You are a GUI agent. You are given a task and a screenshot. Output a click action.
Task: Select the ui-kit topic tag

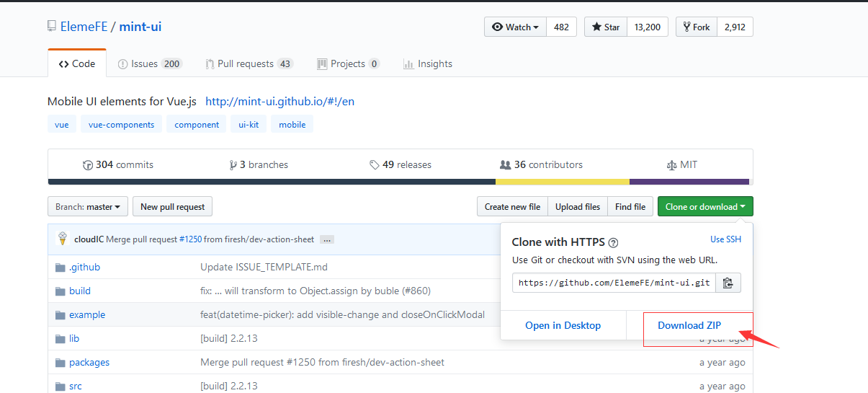coord(249,125)
